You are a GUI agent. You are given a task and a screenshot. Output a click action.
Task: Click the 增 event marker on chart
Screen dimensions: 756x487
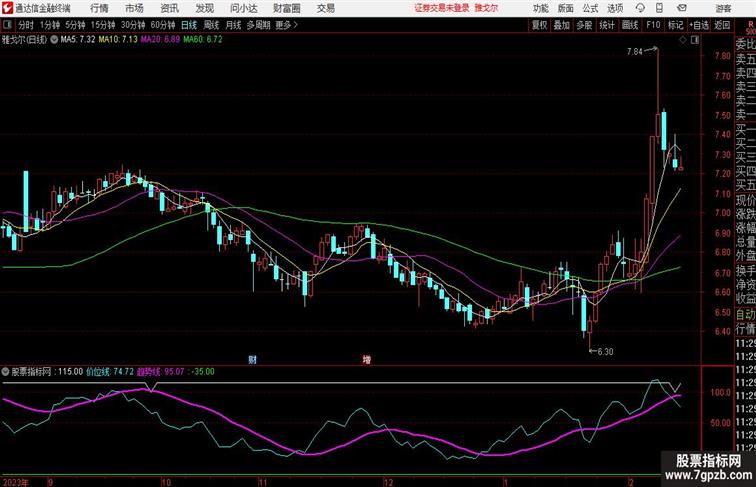coord(367,359)
